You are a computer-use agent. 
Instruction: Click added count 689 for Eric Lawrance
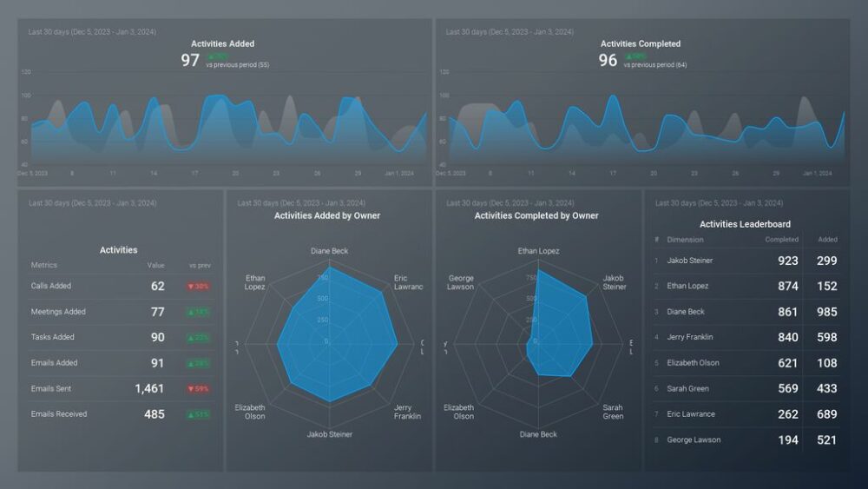click(x=827, y=414)
